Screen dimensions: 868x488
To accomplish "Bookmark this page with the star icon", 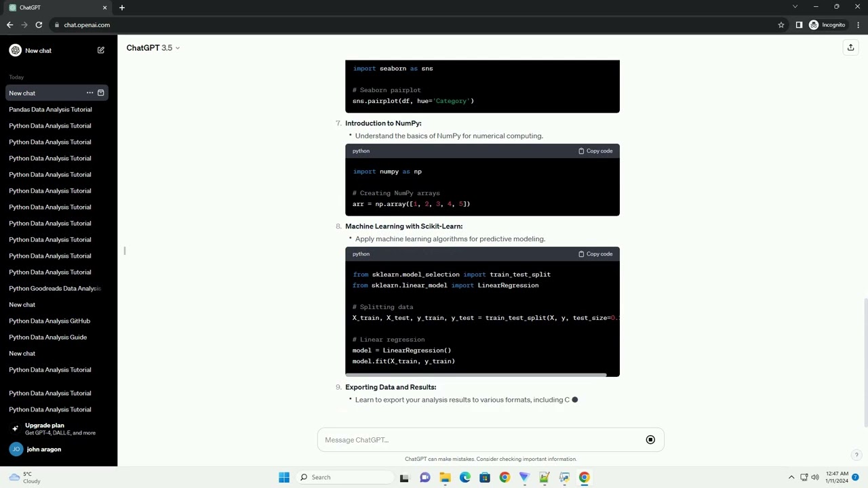I will point(781,25).
